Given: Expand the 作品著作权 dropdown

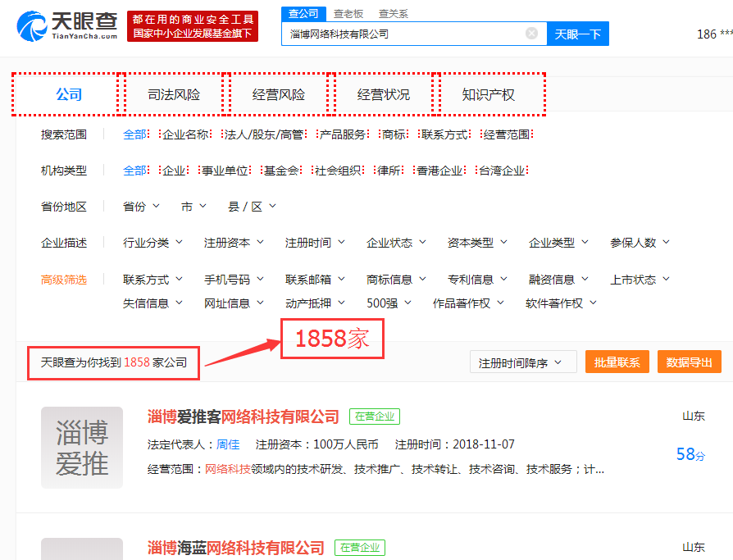Looking at the screenshot, I should tap(468, 303).
